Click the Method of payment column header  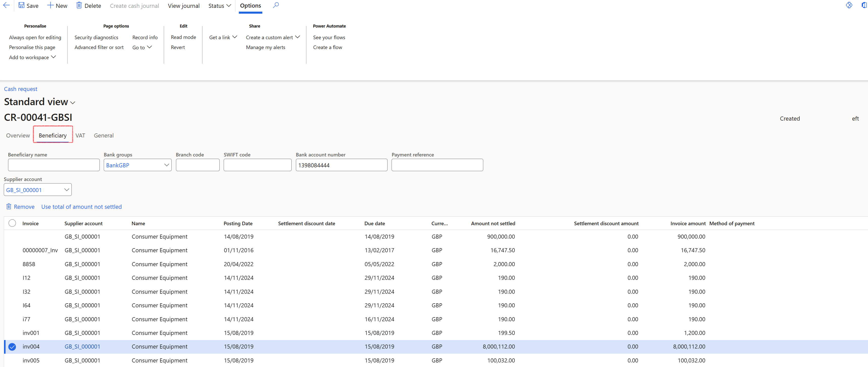tap(732, 223)
